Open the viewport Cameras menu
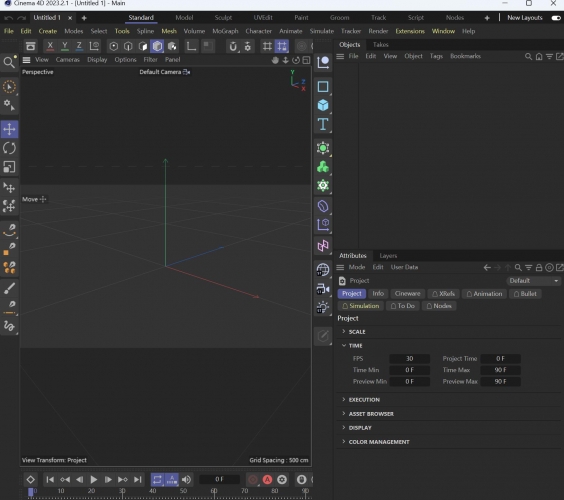This screenshot has width=564, height=500. pyautogui.click(x=68, y=60)
